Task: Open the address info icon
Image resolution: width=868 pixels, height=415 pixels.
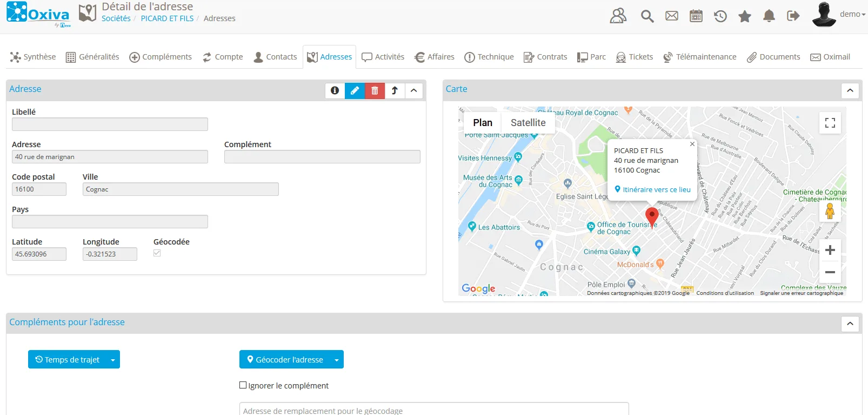Action: click(x=335, y=90)
